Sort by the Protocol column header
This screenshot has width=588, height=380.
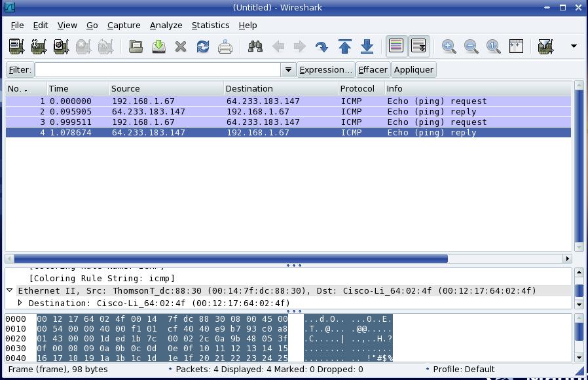361,89
